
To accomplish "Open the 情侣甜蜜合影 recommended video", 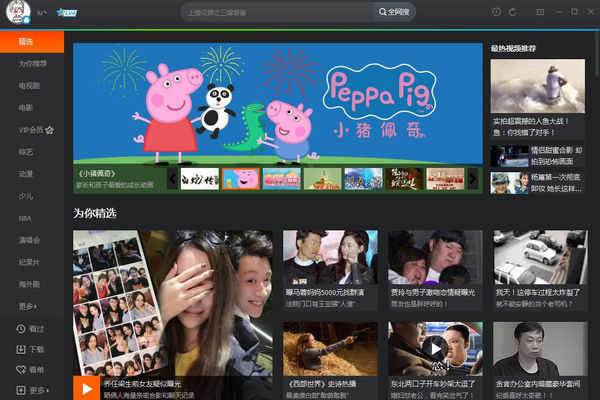I will coord(538,156).
